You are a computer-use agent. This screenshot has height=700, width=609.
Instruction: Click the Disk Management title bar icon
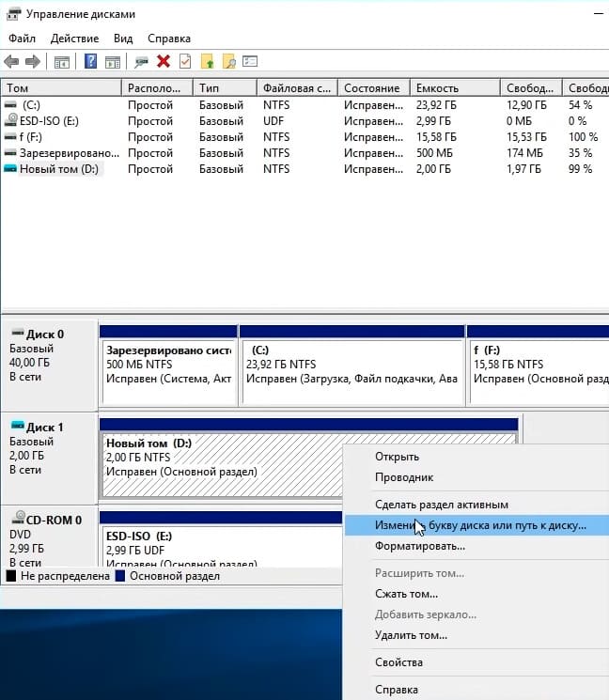click(x=14, y=14)
